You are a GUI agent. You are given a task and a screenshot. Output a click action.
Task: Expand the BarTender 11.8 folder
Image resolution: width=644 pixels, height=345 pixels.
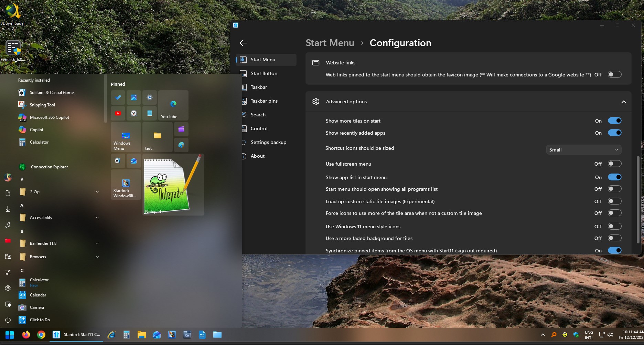[x=97, y=243]
